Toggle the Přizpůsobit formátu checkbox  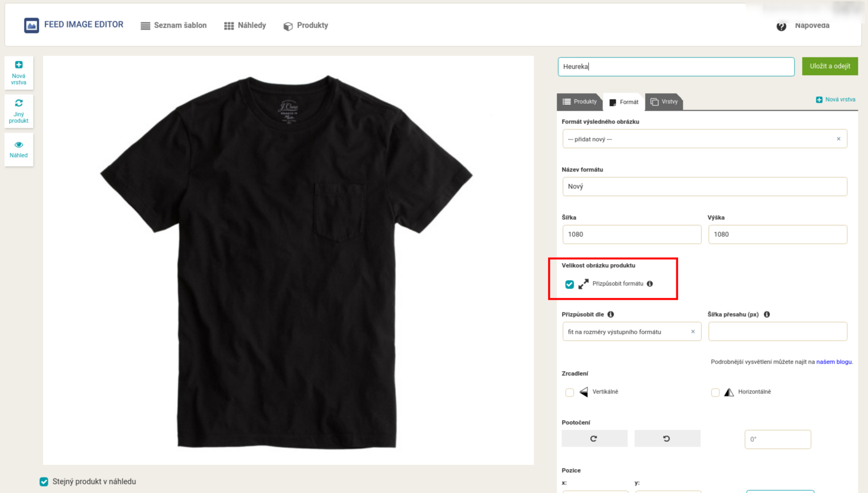pos(569,284)
